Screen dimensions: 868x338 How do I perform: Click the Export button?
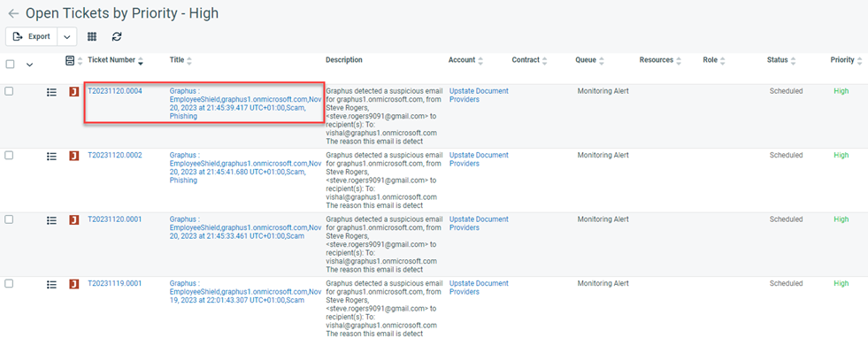click(32, 36)
